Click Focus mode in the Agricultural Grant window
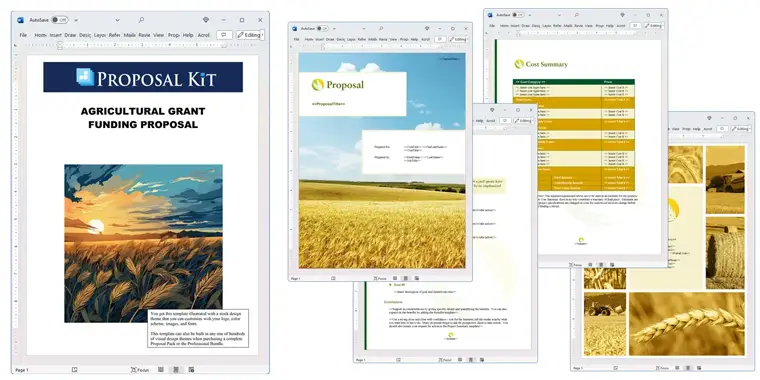Viewport: 760px width, 380px height. pyautogui.click(x=140, y=370)
